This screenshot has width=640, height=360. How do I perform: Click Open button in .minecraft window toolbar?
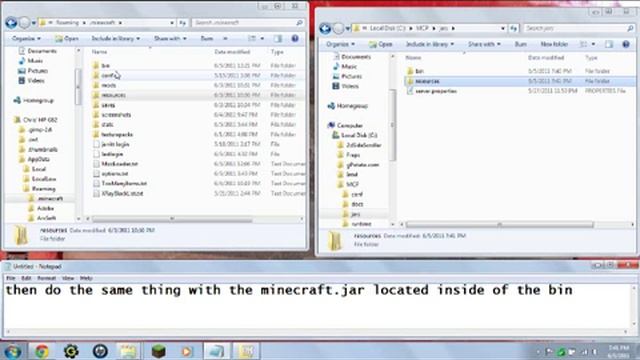67,38
